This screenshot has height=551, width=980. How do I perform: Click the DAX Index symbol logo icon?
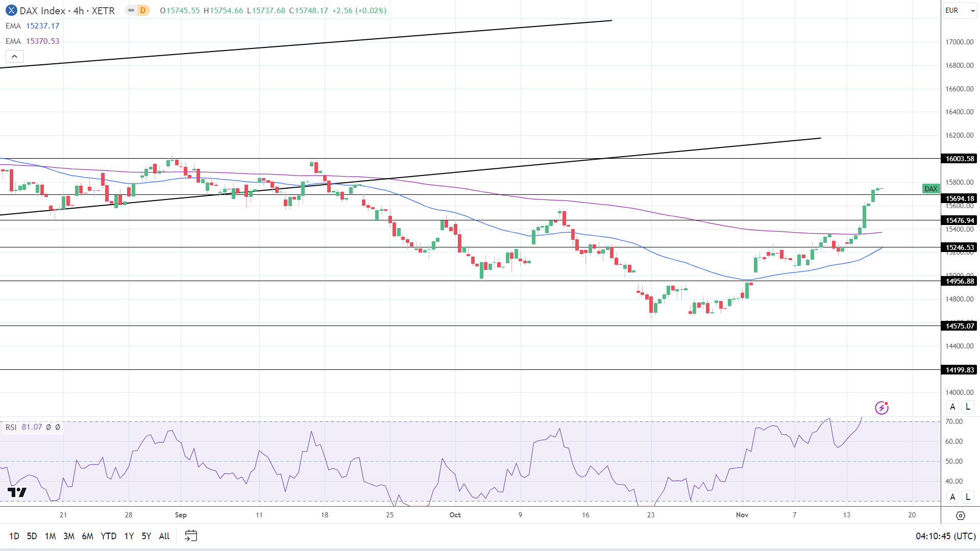(x=11, y=10)
